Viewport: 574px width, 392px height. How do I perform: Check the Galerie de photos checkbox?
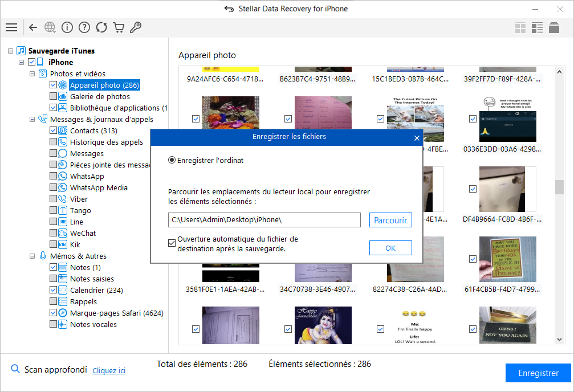tap(53, 96)
